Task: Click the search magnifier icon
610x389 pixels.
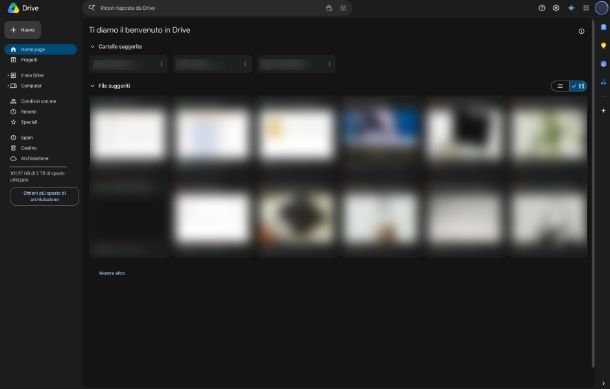Action: point(91,8)
